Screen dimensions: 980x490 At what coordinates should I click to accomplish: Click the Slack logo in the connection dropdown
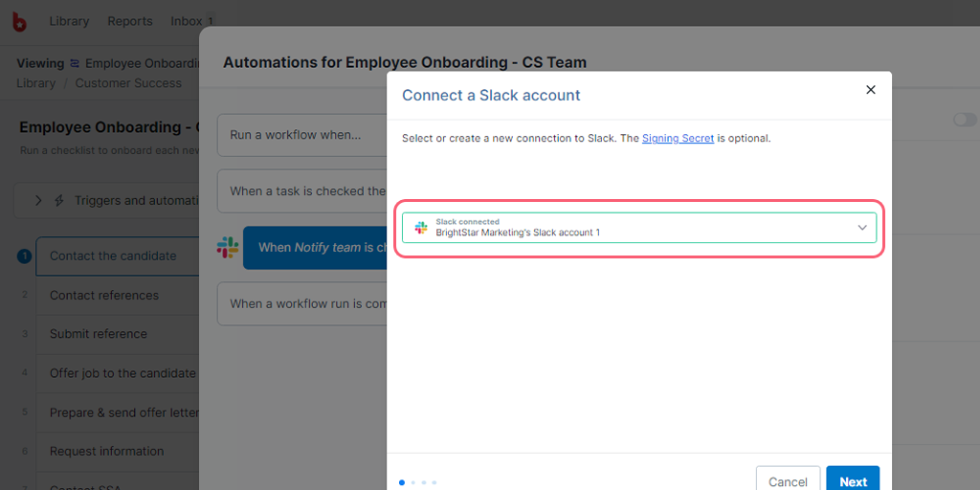(421, 228)
